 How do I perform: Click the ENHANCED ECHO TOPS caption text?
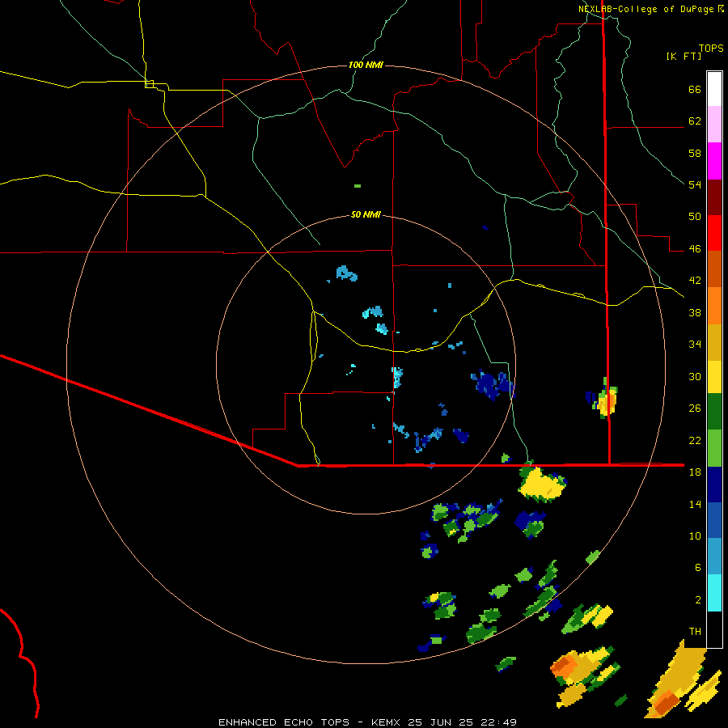284,722
